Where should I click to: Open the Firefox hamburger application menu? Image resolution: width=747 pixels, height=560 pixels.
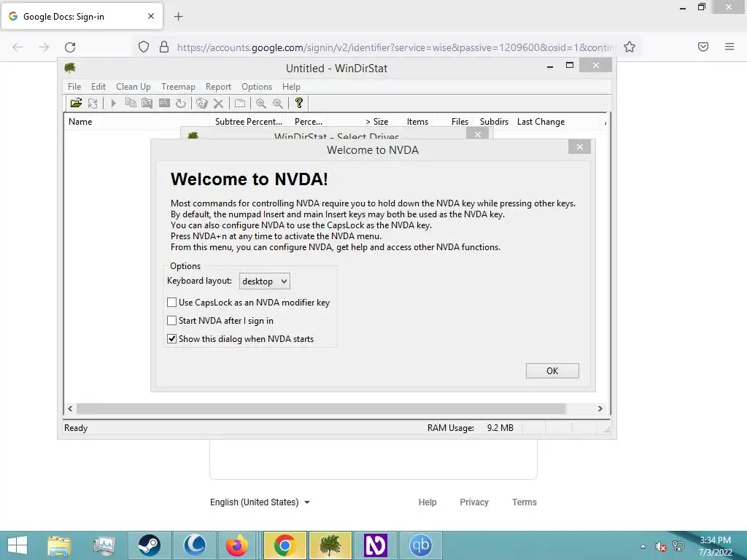[x=729, y=47]
